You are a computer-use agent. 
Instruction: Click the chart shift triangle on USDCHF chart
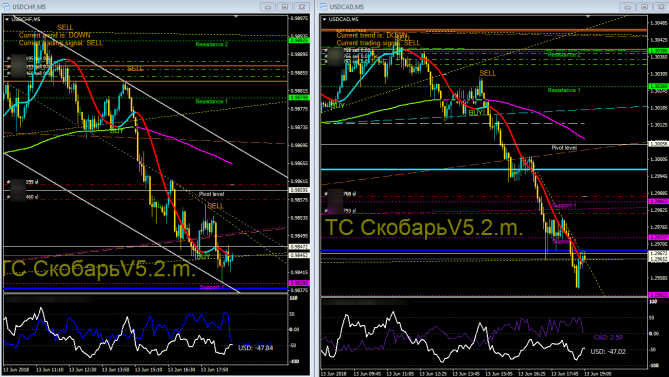click(236, 17)
